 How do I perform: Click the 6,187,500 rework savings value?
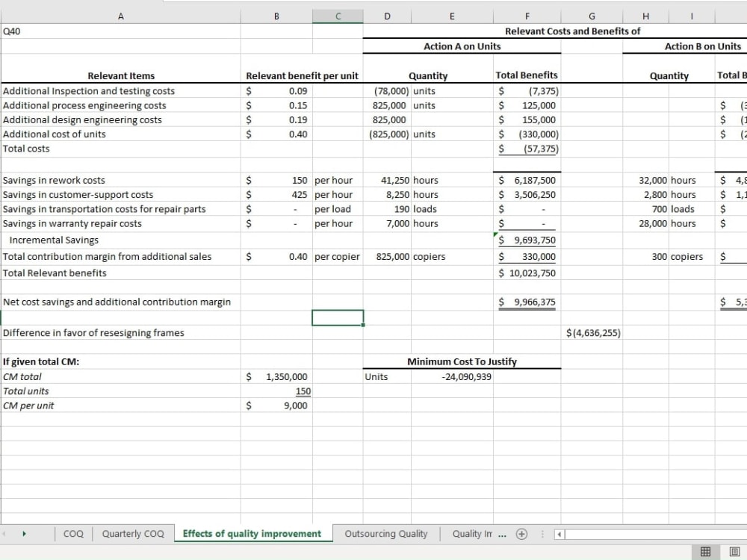527,180
